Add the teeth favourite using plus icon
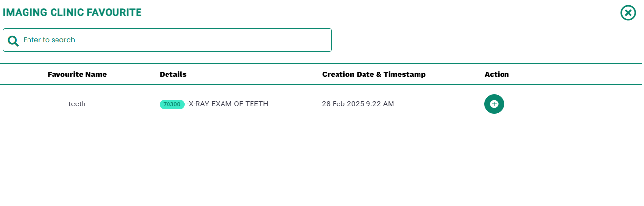644x206 pixels. [494, 104]
